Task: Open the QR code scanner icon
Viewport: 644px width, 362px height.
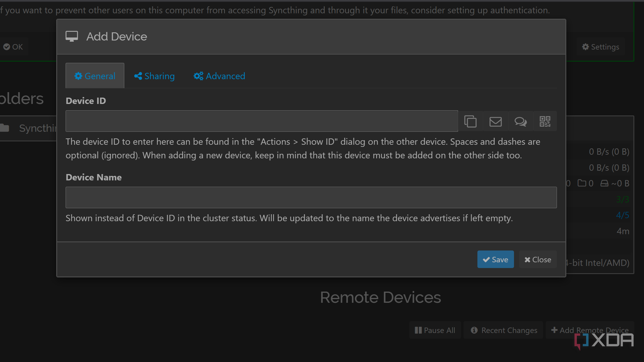Action: pyautogui.click(x=545, y=121)
